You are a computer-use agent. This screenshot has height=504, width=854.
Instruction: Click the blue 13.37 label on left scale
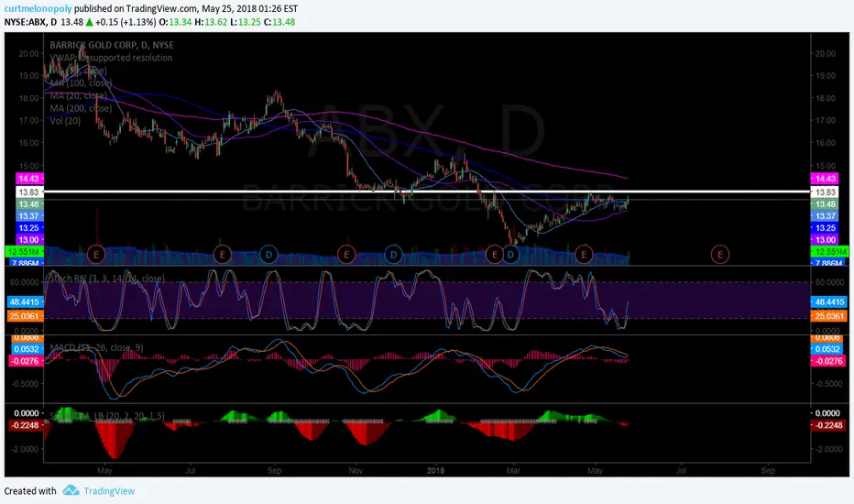pos(28,216)
